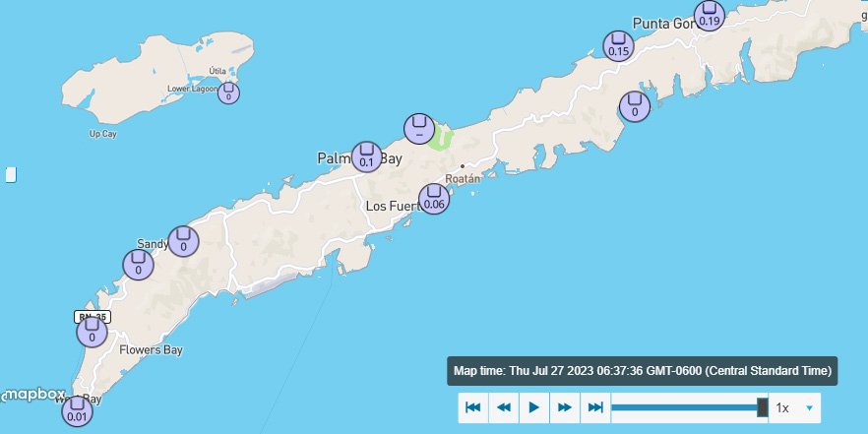Click the timeline slider handle
868x434 pixels.
(x=762, y=407)
